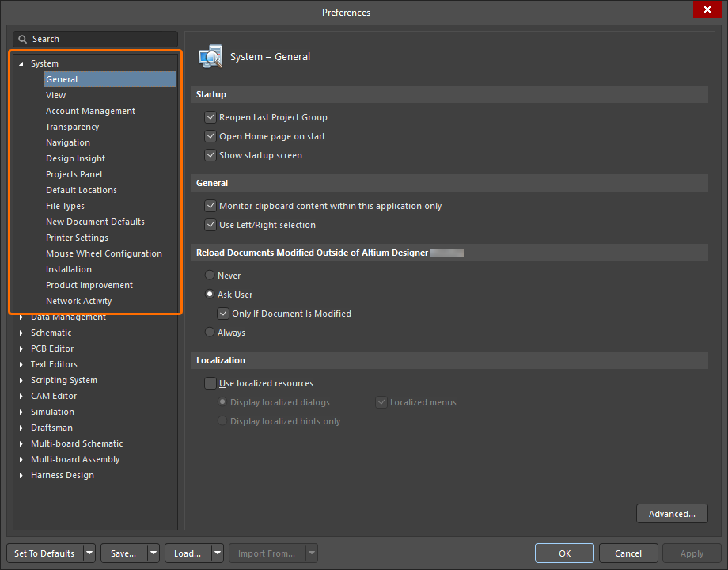Expand the Schematic category arrow
This screenshot has width=728, height=570.
pos(21,332)
